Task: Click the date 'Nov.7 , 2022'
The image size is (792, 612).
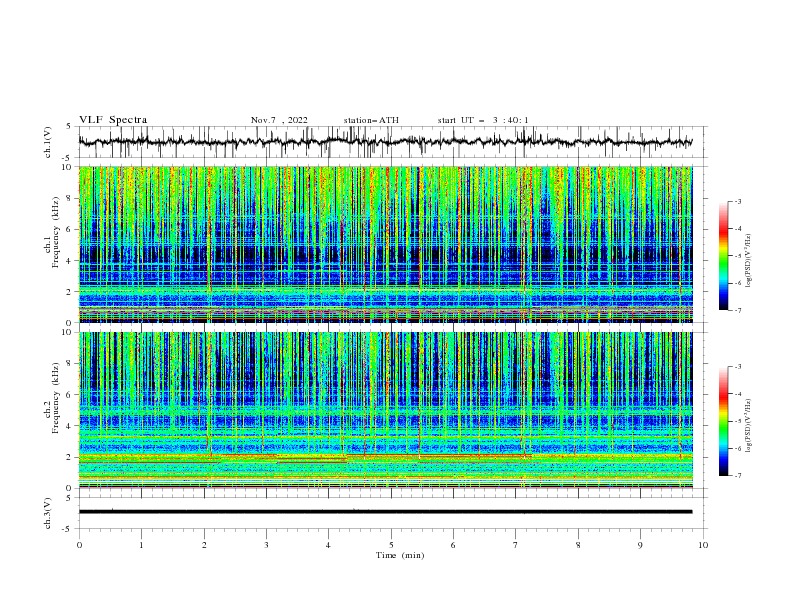Action: (279, 120)
